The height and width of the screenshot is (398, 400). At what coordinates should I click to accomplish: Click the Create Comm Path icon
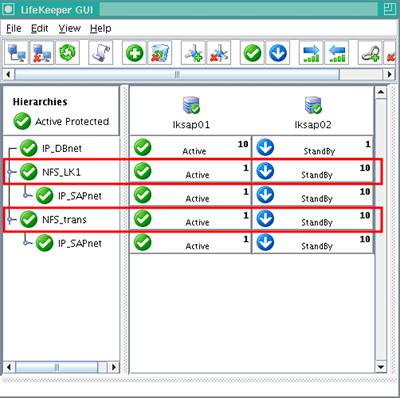coord(193,53)
